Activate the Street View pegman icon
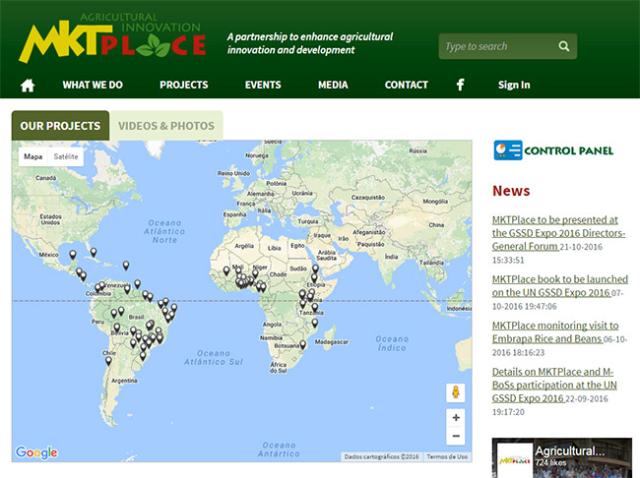 tap(456, 393)
